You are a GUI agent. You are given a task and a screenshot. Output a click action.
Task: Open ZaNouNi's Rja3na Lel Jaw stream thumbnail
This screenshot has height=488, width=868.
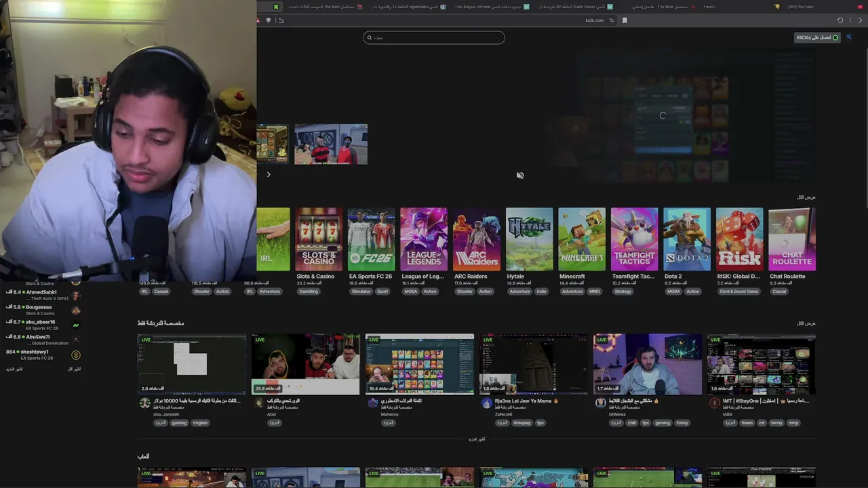[534, 364]
